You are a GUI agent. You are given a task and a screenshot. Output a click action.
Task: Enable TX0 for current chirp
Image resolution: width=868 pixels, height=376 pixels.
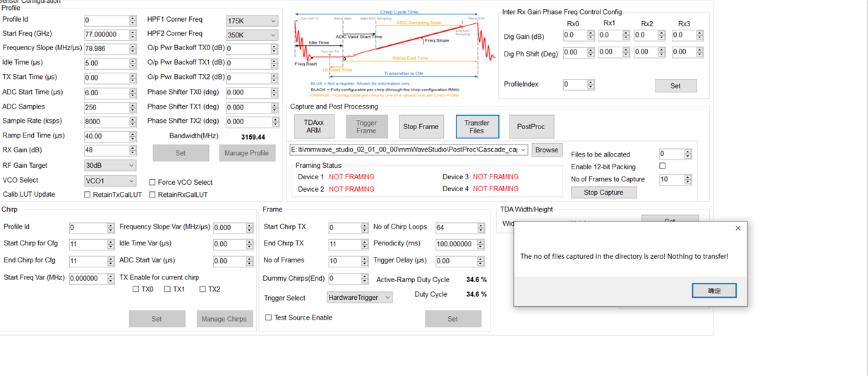(136, 289)
